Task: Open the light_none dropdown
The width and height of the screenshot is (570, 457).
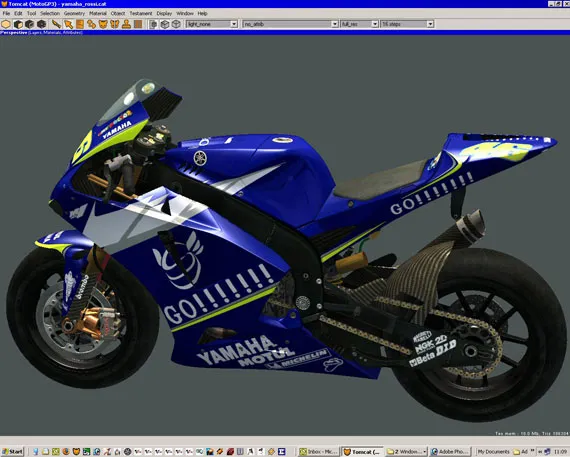Action: coord(212,24)
